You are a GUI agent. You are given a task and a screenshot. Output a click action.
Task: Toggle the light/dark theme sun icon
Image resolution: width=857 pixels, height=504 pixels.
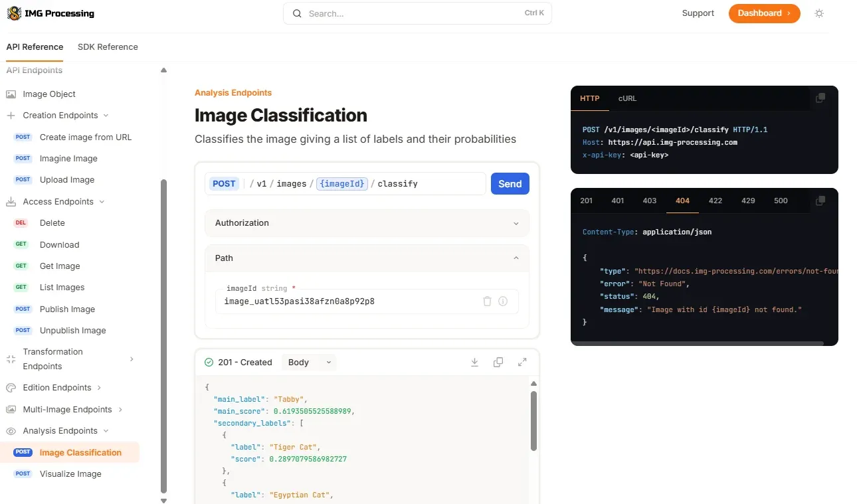pyautogui.click(x=819, y=13)
